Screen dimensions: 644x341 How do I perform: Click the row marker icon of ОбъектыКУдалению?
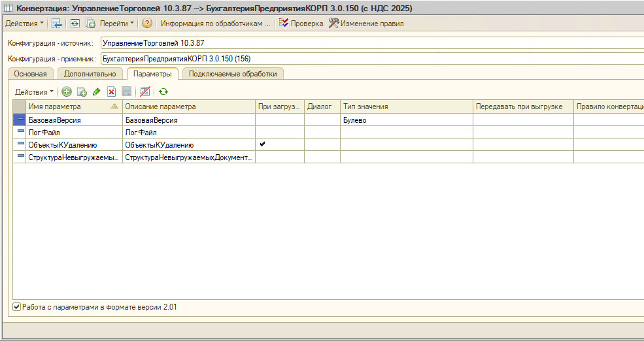click(x=21, y=144)
